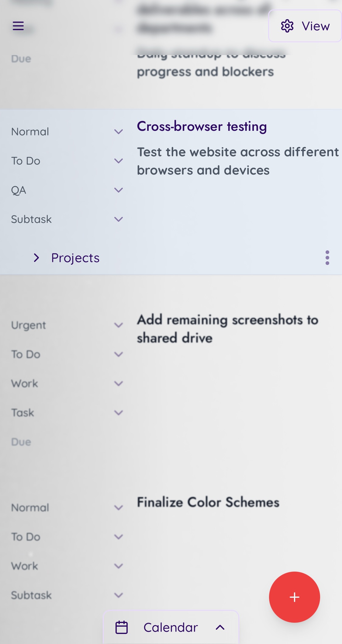Tap the red add task button
342x644 pixels.
294,597
